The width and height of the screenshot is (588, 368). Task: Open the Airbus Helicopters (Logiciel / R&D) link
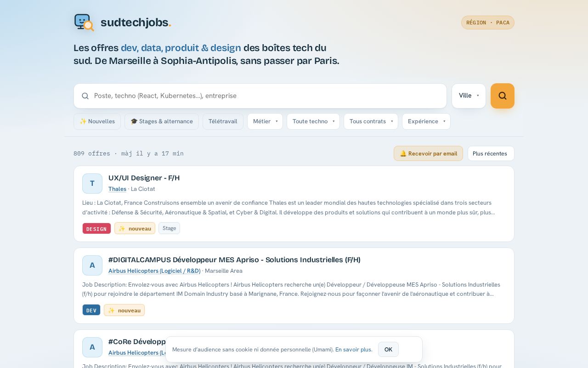pyautogui.click(x=154, y=271)
